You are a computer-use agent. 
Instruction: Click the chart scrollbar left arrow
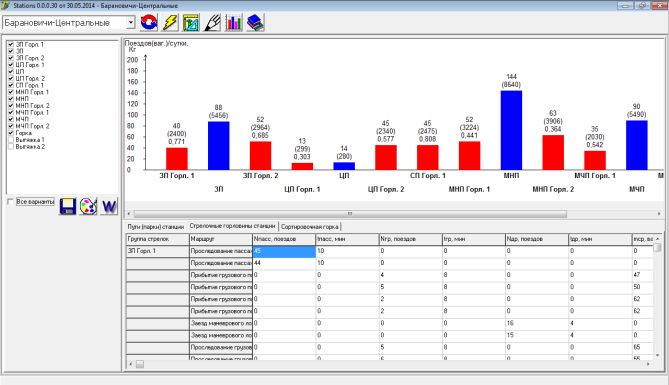(129, 213)
